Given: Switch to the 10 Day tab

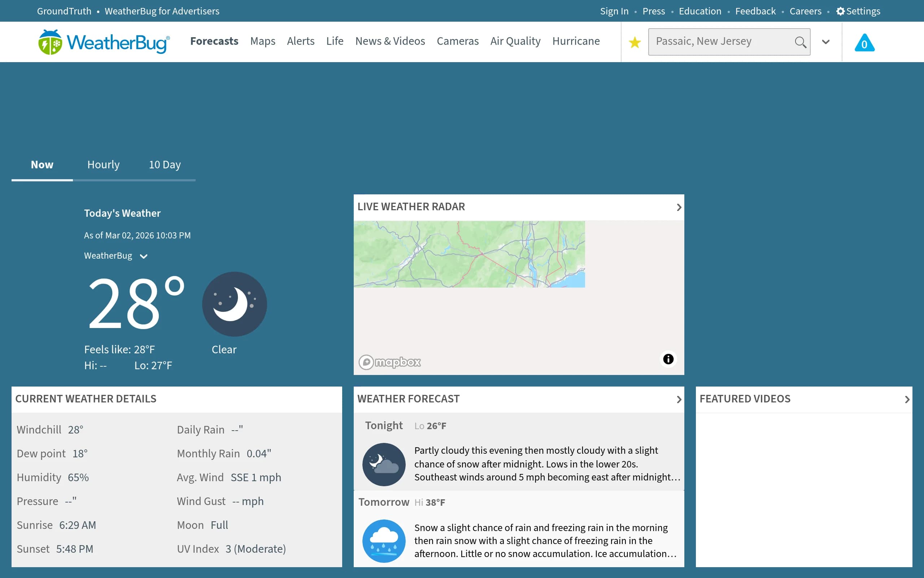Looking at the screenshot, I should (165, 165).
